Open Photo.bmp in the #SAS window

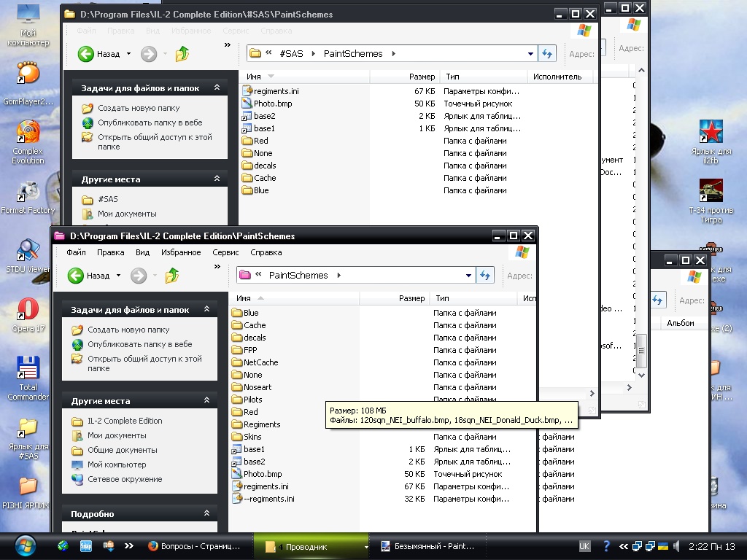click(x=272, y=104)
